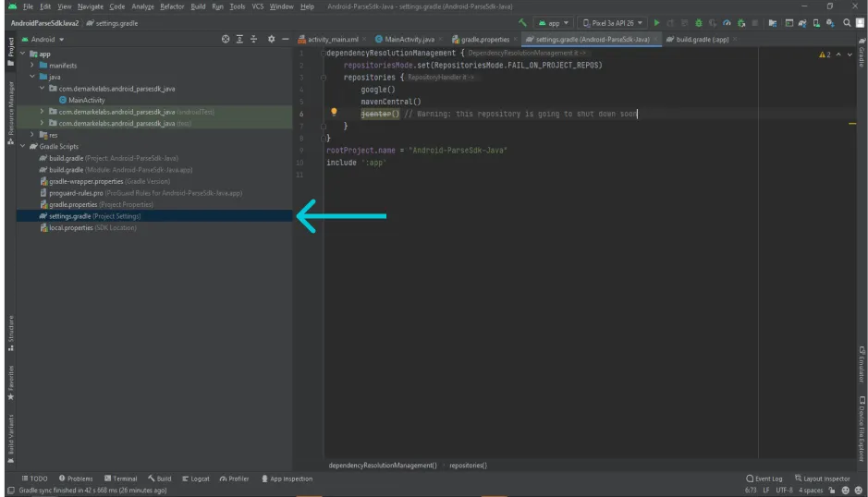Open the Pixel 3a API 26 device dropdown
Screen dimensions: 868x497
(612, 23)
